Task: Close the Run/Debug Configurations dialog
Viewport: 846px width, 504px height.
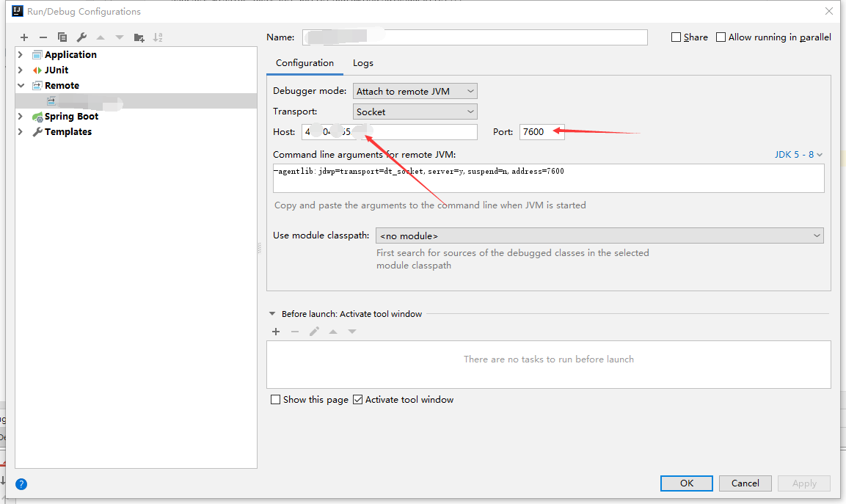Action: click(x=828, y=11)
